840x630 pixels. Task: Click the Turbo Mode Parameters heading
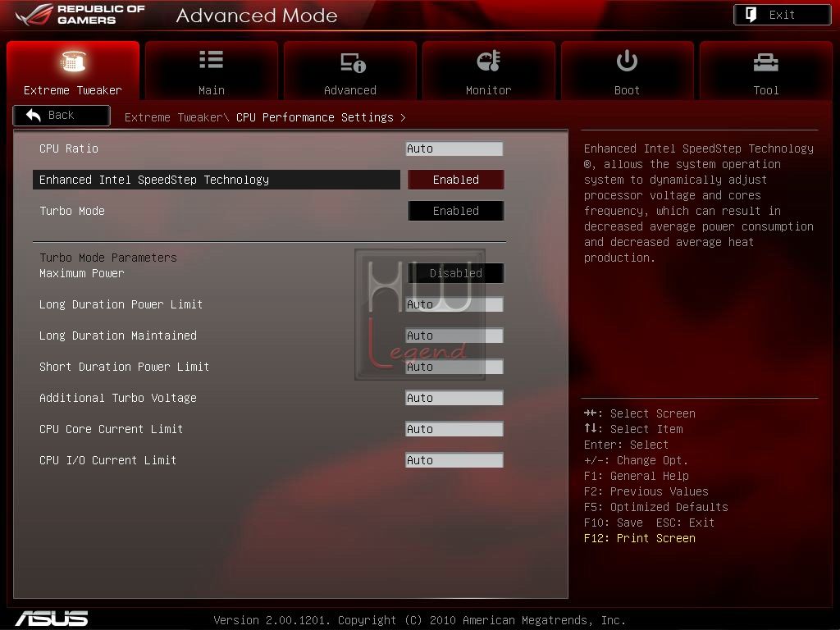(x=108, y=258)
